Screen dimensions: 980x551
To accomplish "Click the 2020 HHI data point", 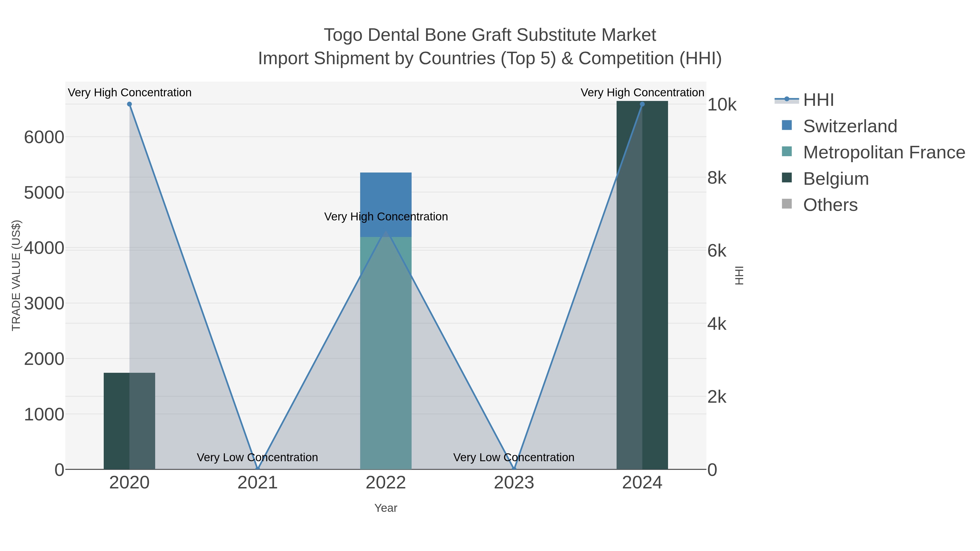I will tap(129, 104).
